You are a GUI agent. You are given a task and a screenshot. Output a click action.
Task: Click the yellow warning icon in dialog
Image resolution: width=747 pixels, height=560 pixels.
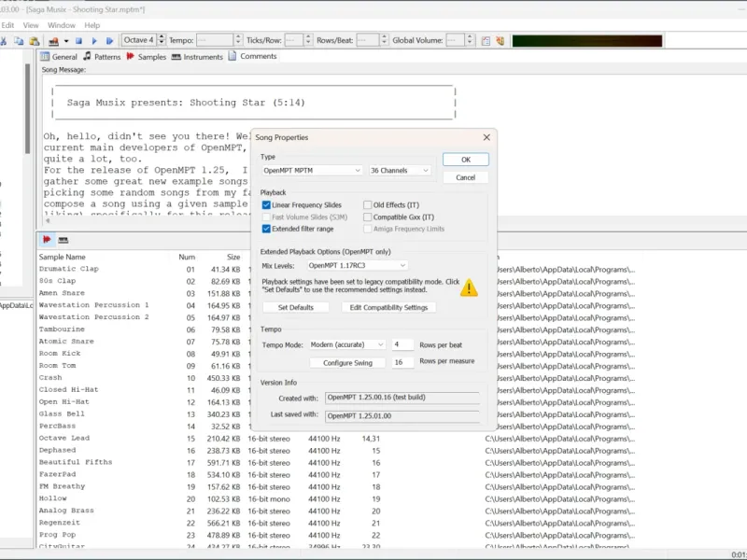point(469,287)
